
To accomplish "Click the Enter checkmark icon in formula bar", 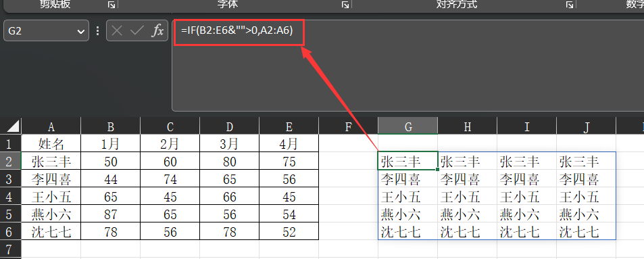I will pyautogui.click(x=137, y=31).
